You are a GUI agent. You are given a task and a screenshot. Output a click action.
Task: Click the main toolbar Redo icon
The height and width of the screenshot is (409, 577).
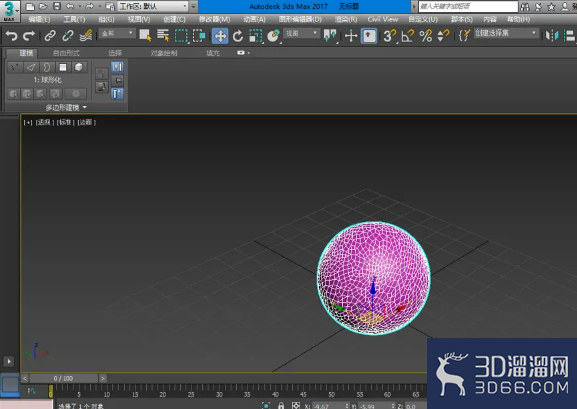click(29, 36)
